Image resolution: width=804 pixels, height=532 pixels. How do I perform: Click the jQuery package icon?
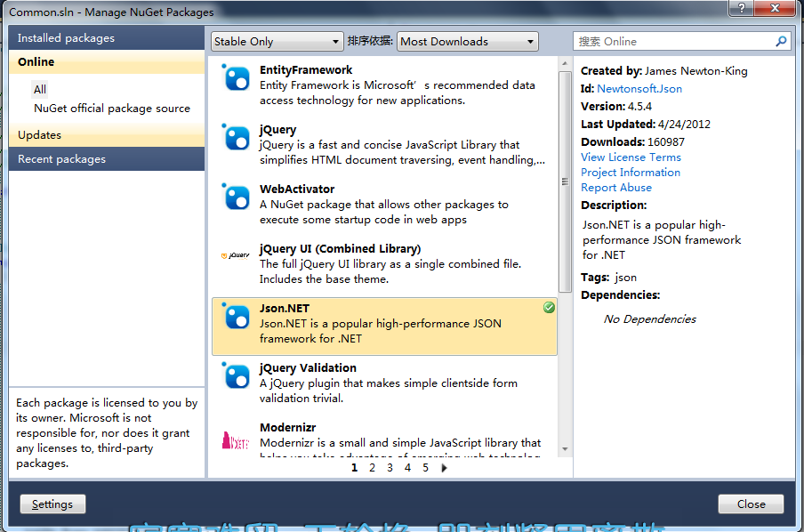pos(236,138)
